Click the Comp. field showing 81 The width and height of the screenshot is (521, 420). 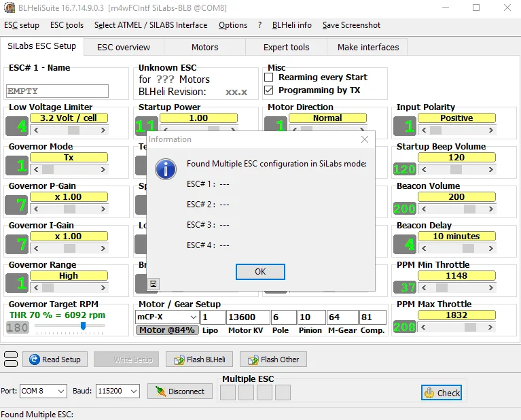[373, 317]
